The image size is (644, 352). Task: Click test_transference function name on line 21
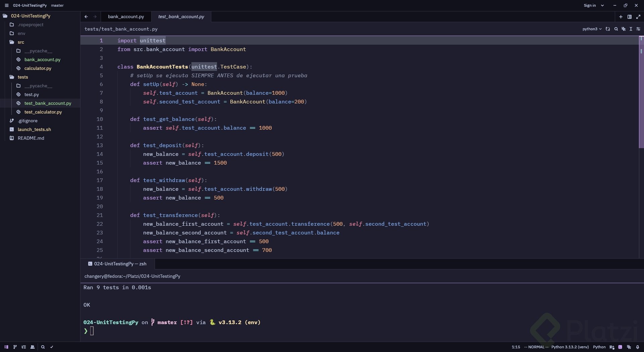(170, 215)
